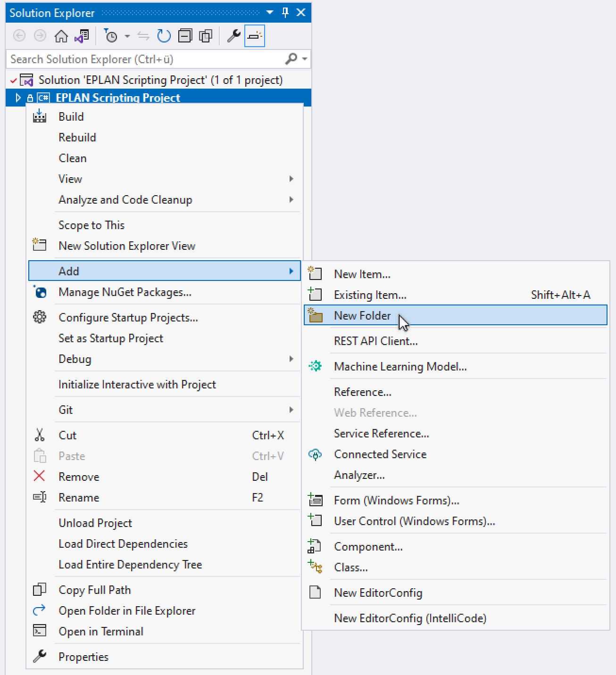Open the Debug submenu
Viewport: 616px width, 675px height.
click(x=165, y=359)
